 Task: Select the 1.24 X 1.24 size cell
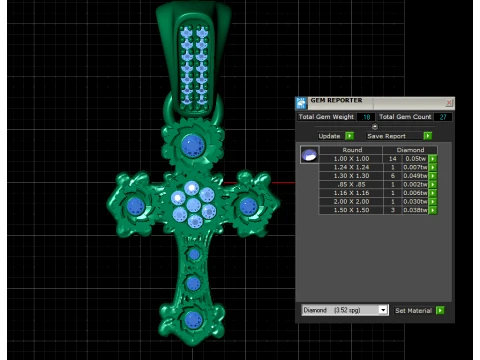[351, 167]
